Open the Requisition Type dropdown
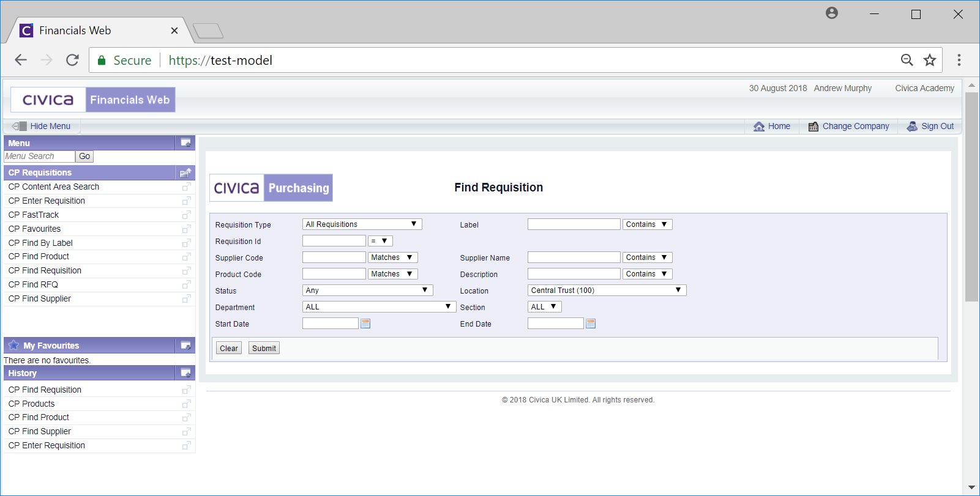 [x=362, y=224]
